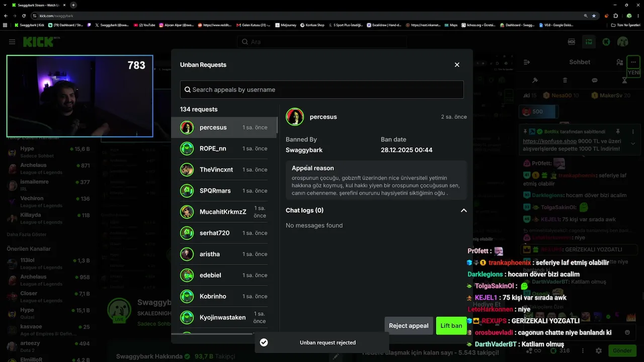Image resolution: width=644 pixels, height=362 pixels.
Task: Open Vechiron channel in sidebar
Action: 48,202
